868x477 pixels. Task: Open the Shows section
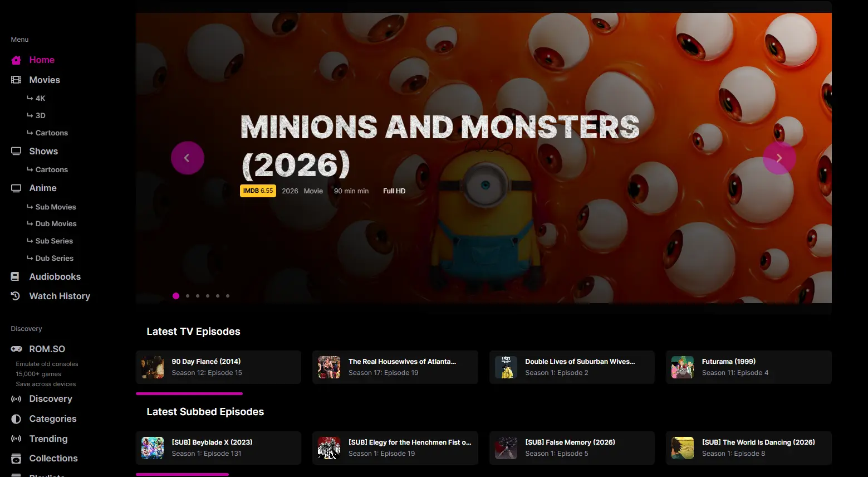point(43,152)
